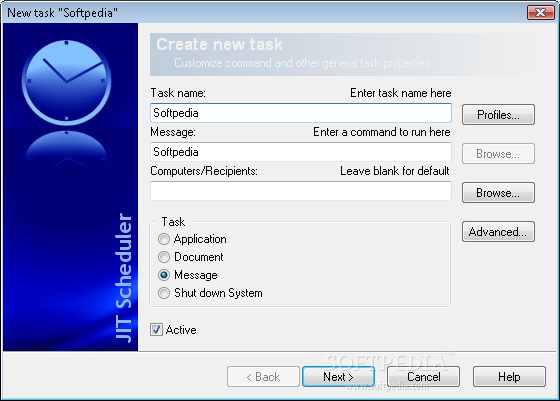The width and height of the screenshot is (560, 401).
Task: Focus the Message text field
Action: coord(301,152)
